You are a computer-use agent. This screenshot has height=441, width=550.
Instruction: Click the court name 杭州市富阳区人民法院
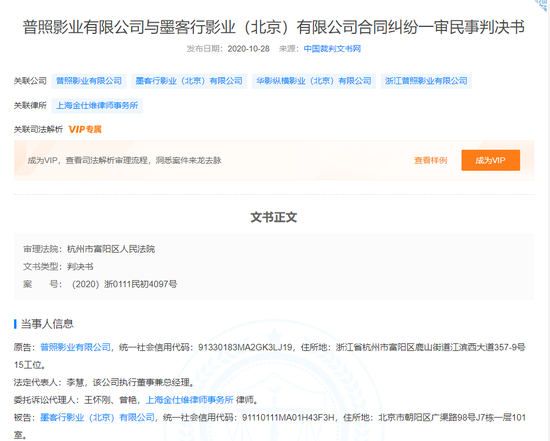111,249
